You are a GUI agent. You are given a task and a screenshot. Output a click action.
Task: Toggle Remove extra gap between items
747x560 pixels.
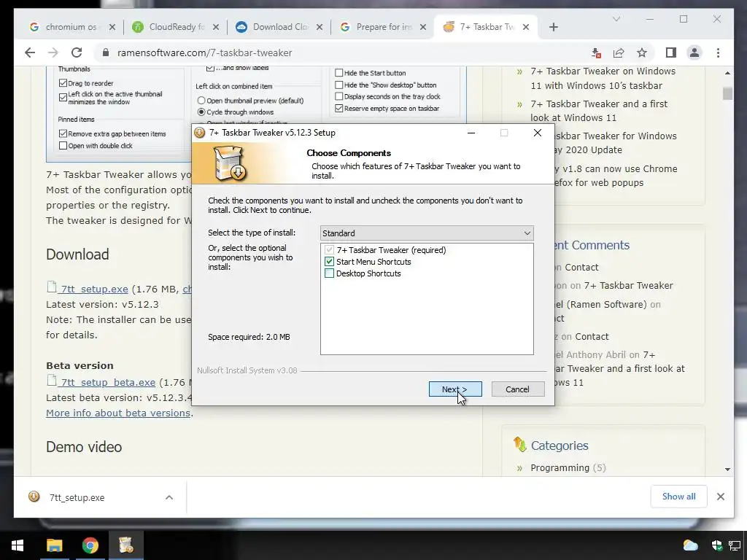click(x=63, y=134)
